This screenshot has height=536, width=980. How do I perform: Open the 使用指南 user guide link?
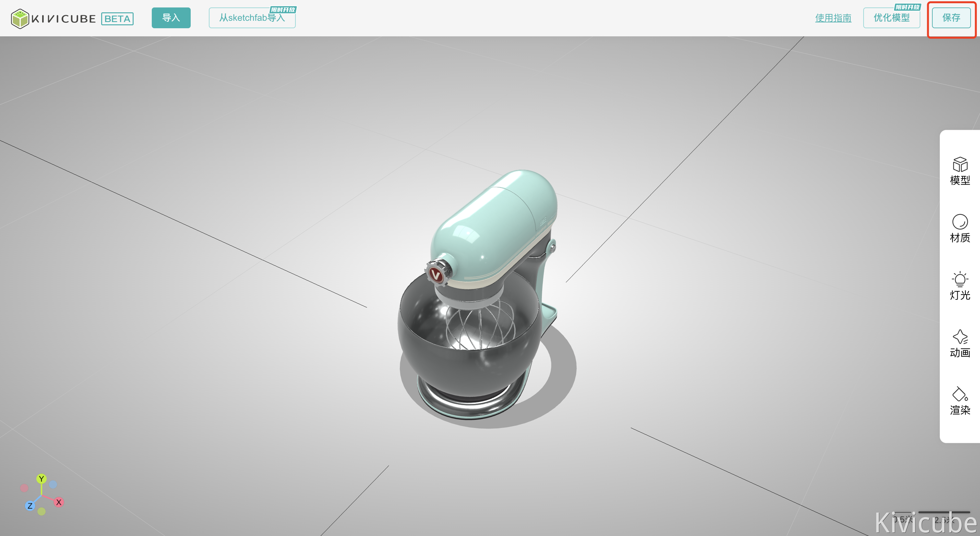(833, 18)
